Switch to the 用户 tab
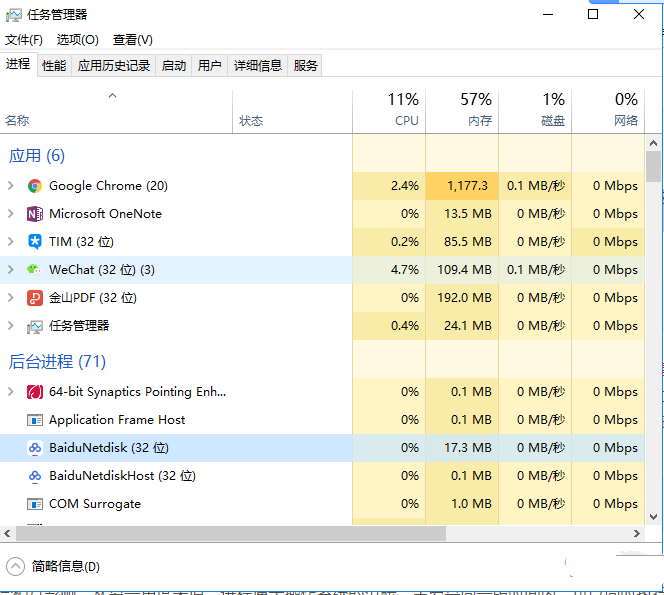Screen dimensions: 664x595 [x=210, y=66]
